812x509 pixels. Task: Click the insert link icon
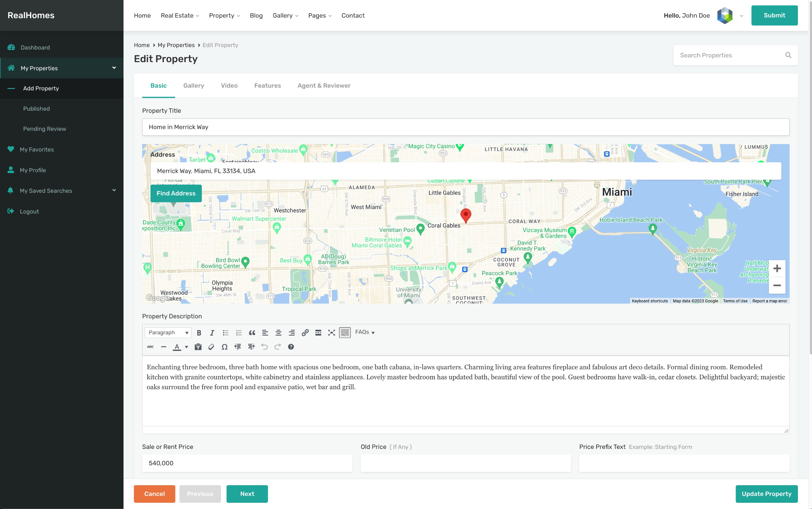(305, 333)
